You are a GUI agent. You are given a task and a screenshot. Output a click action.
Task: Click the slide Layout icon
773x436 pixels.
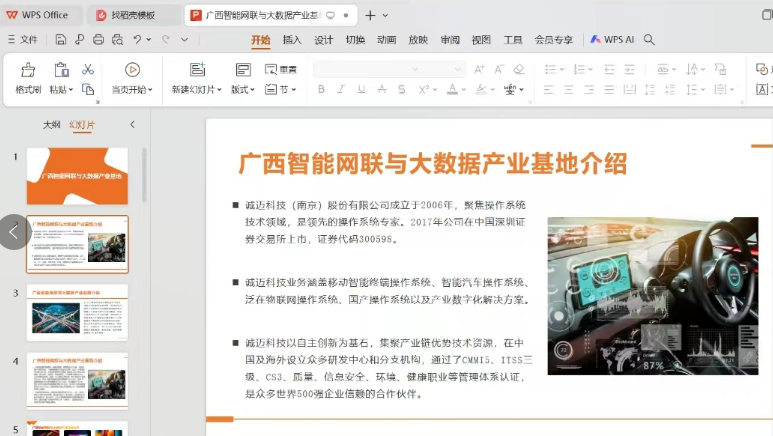pyautogui.click(x=243, y=70)
